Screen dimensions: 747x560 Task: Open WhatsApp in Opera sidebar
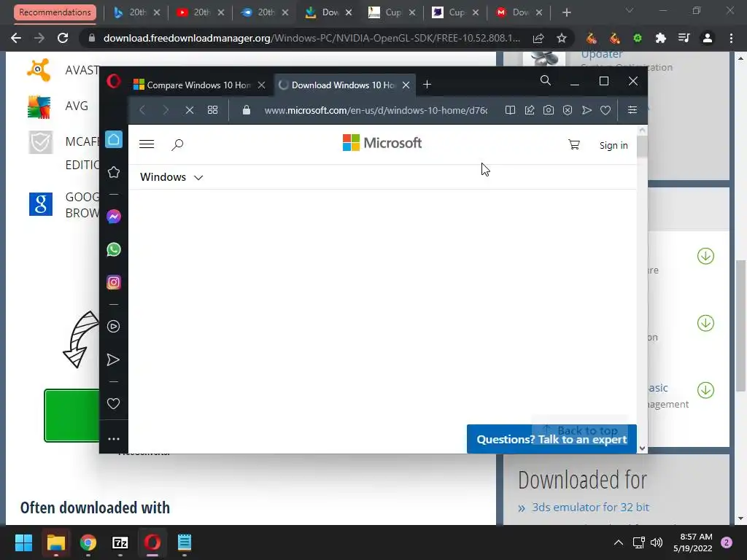tap(113, 249)
